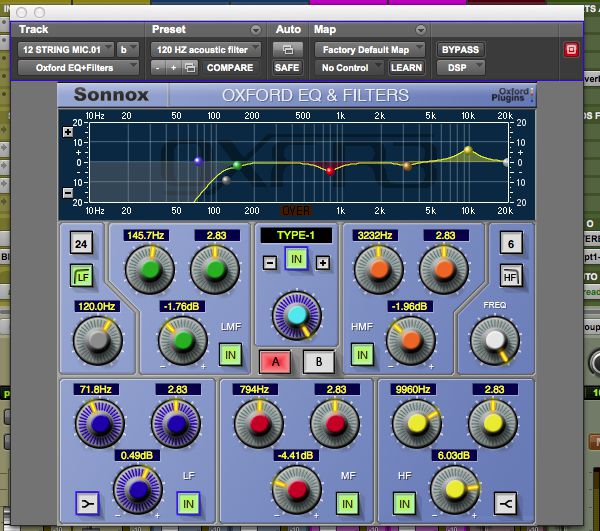Click the 794Hz MF frequency value field
Screen dimensions: 600x531
255,389
